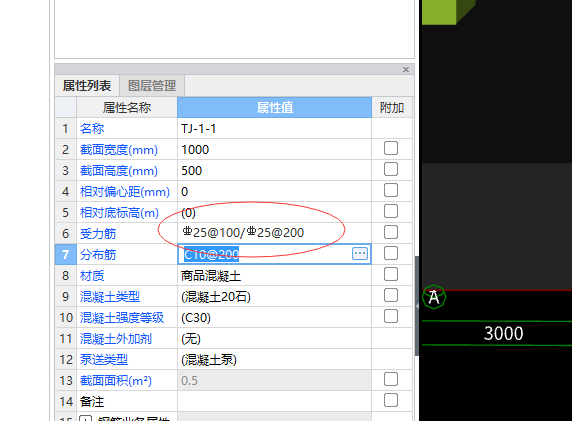Click the 受力筋 property label

pyautogui.click(x=98, y=233)
